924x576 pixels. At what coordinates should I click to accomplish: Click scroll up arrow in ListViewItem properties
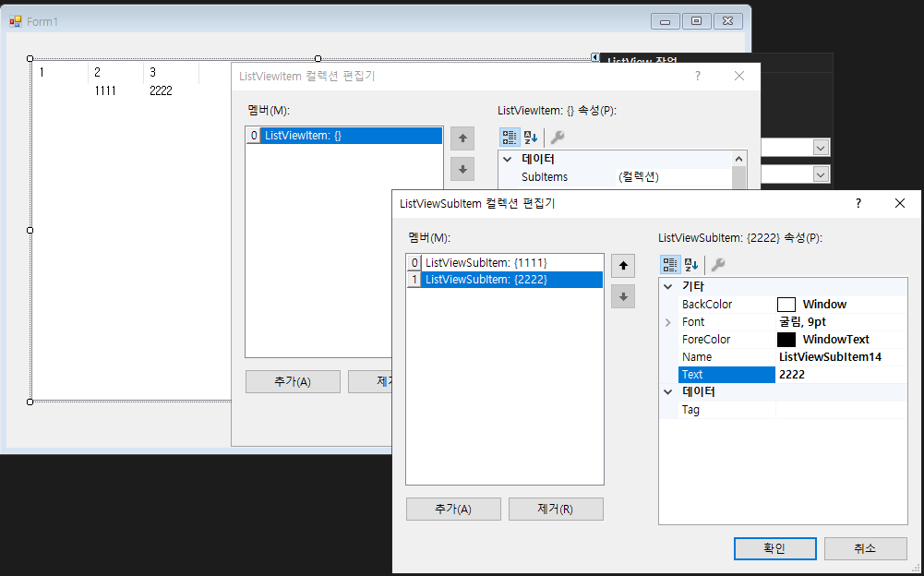click(x=739, y=159)
